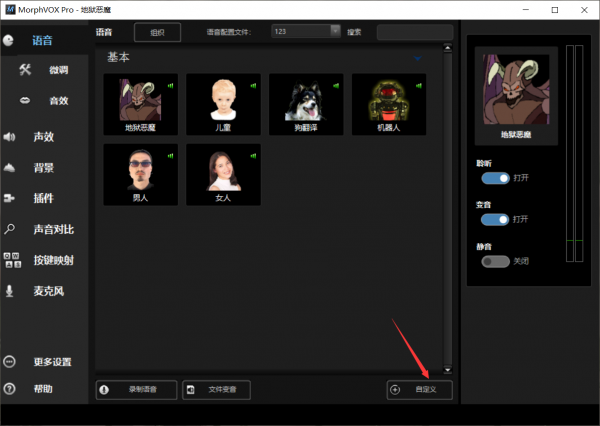Click the 基本 category heading

click(x=118, y=57)
